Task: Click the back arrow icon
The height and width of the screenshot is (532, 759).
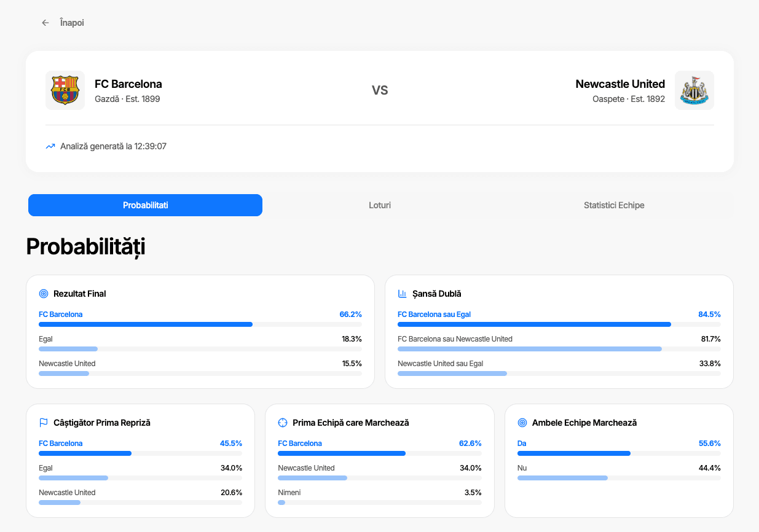Action: (x=45, y=22)
